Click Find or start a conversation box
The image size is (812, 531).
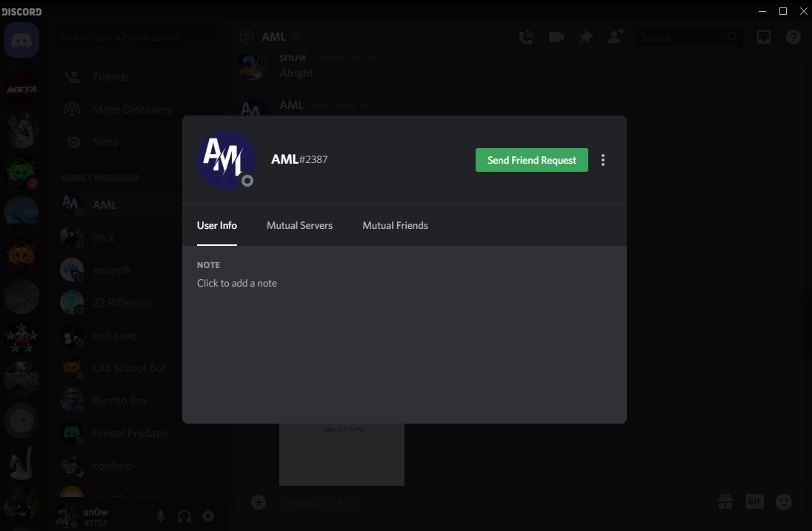(x=137, y=37)
